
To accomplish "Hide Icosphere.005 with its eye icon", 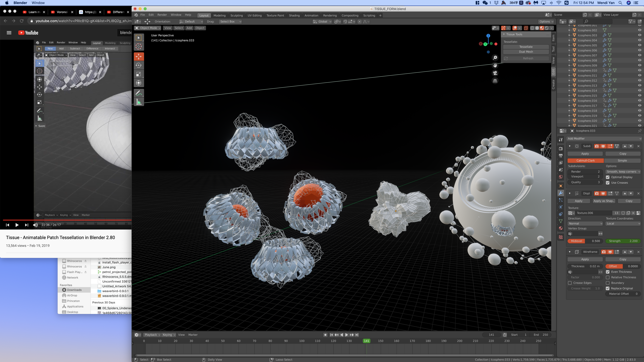I will 639,45.
